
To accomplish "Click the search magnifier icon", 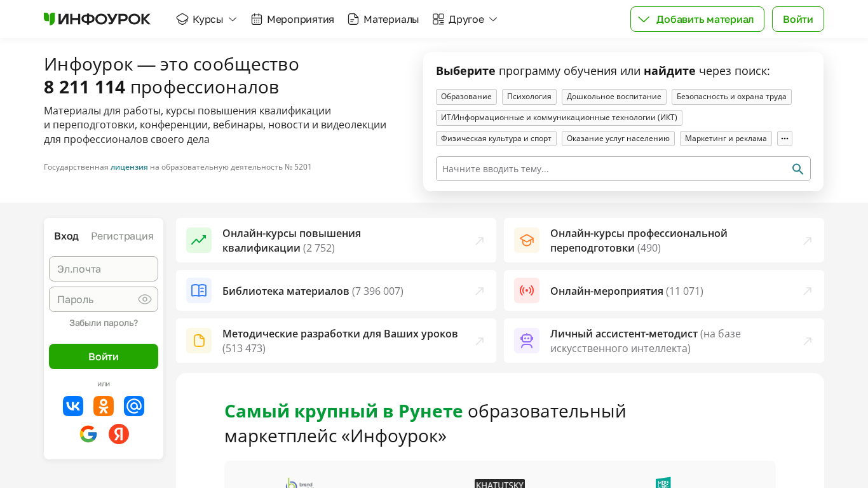I will (x=797, y=169).
